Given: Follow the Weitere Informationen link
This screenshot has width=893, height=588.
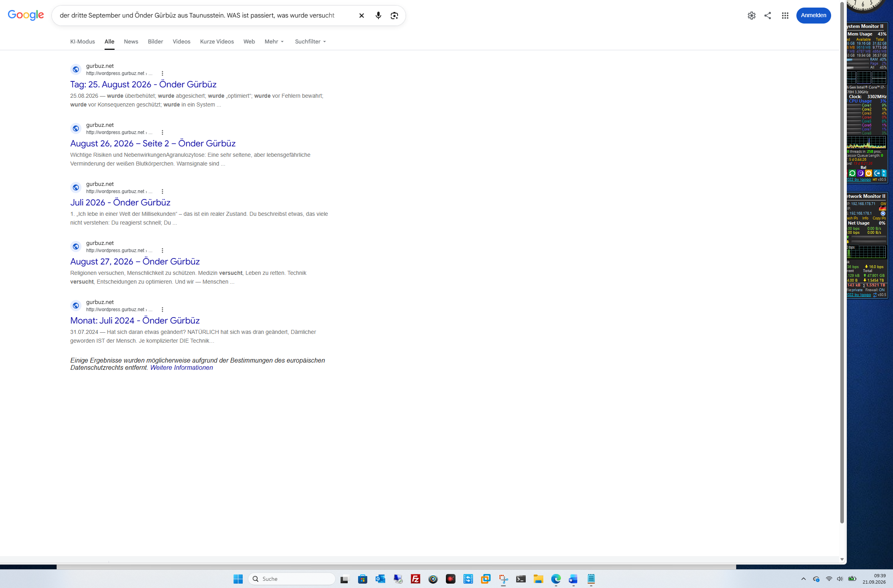Looking at the screenshot, I should point(182,368).
